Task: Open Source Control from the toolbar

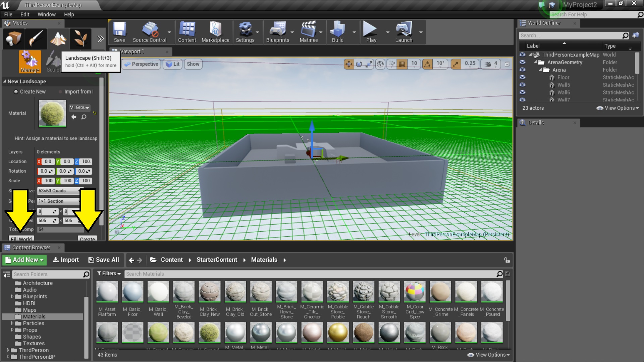Action: tap(150, 32)
